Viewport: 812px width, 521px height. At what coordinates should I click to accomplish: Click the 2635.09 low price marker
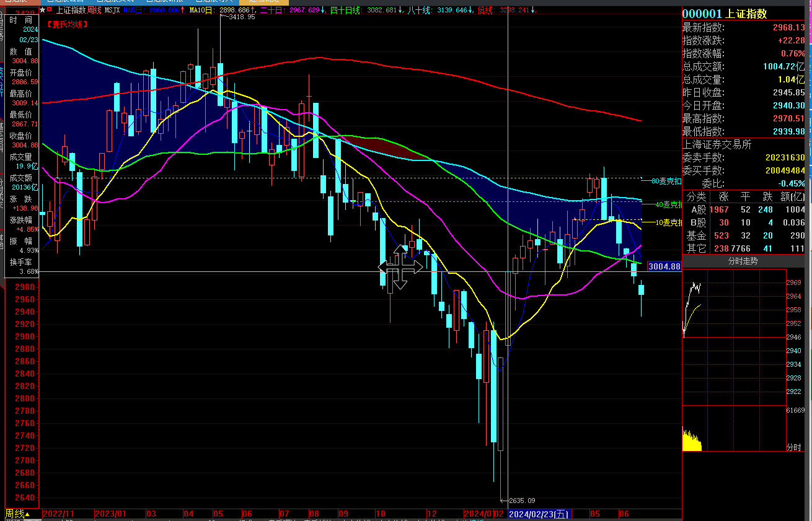(521, 501)
